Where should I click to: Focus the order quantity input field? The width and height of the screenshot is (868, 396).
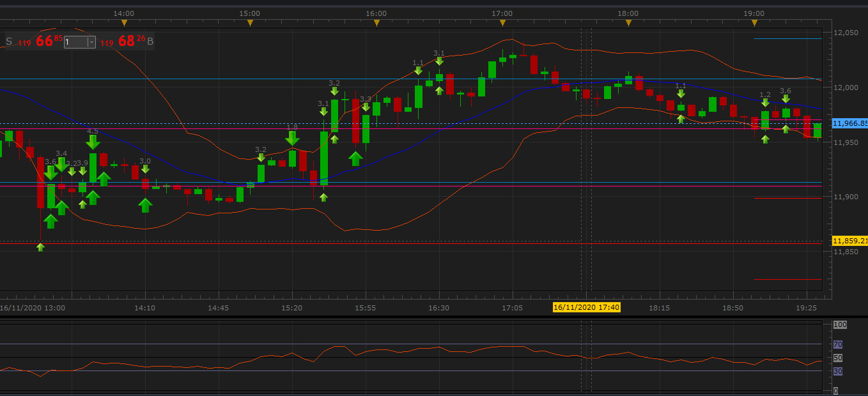pyautogui.click(x=75, y=42)
